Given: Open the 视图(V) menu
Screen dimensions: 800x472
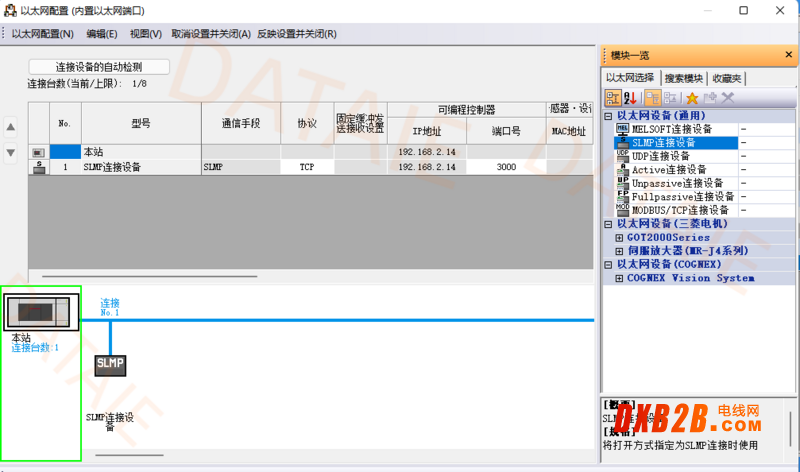Looking at the screenshot, I should point(145,34).
